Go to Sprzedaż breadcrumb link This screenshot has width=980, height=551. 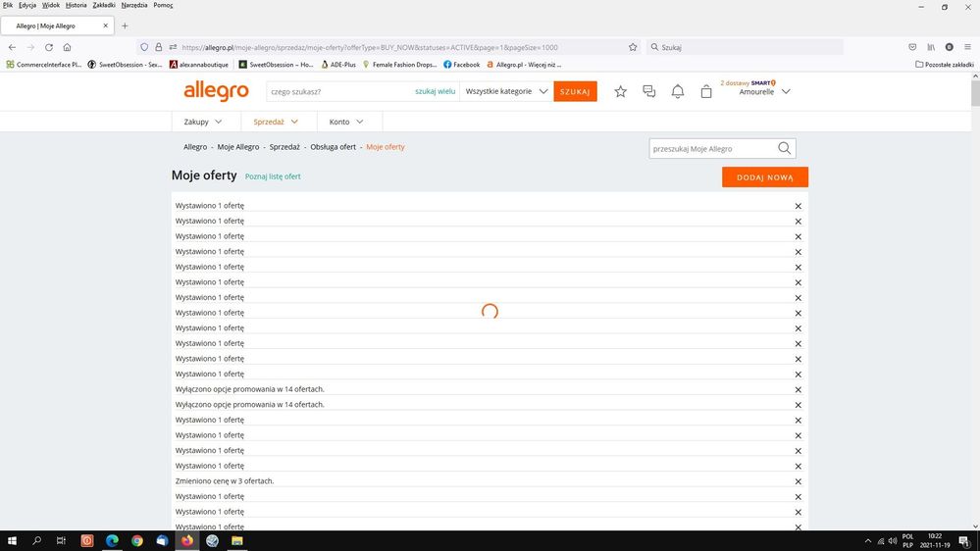tap(284, 147)
